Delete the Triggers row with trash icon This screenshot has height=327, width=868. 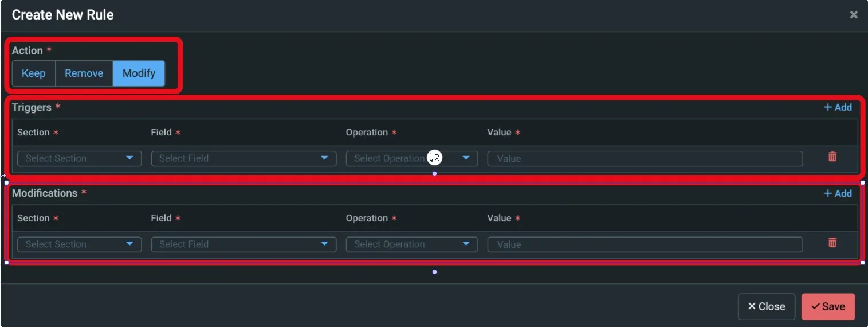tap(832, 157)
